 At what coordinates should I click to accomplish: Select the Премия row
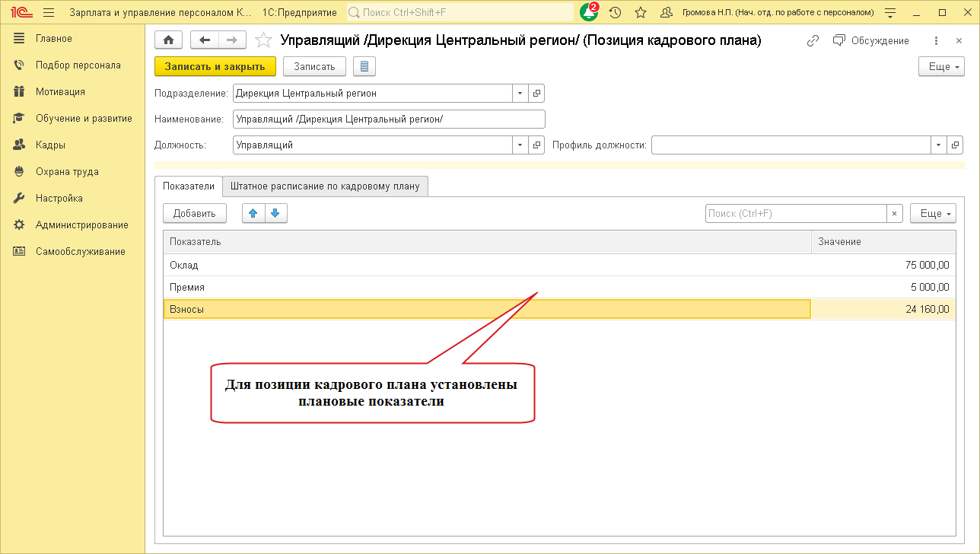tap(559, 288)
